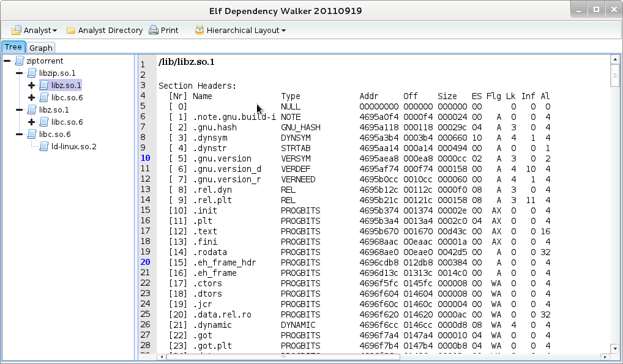Screen dimensions: 623x364
Task: Collapse the libzip.so.1 node
Action: pos(20,73)
